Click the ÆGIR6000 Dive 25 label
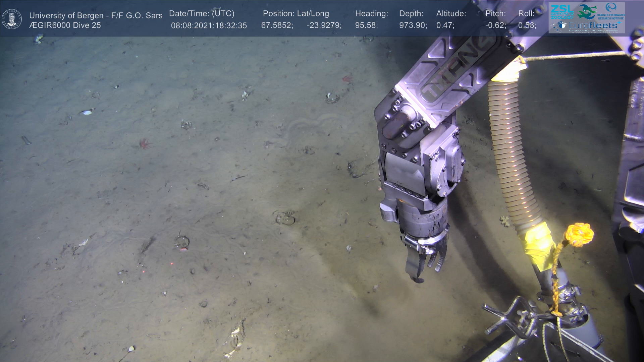This screenshot has height=362, width=644. (65, 25)
